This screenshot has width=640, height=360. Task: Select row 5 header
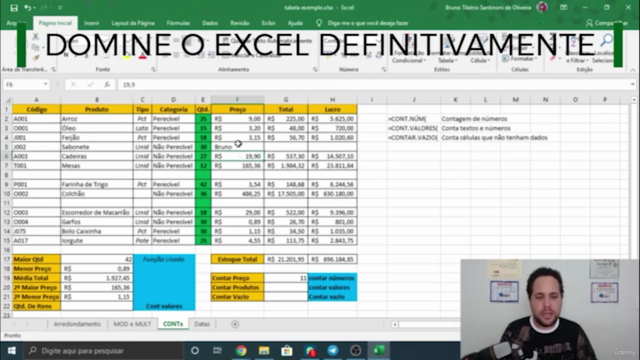pos(6,147)
